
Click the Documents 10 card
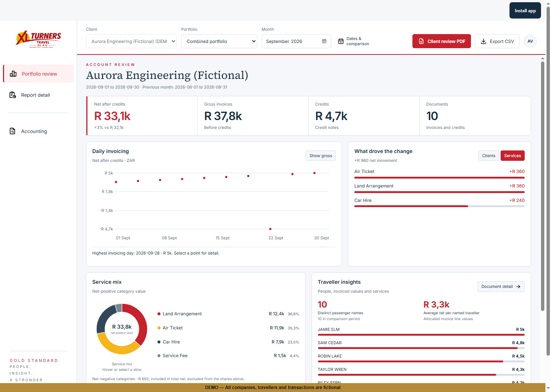click(475, 116)
